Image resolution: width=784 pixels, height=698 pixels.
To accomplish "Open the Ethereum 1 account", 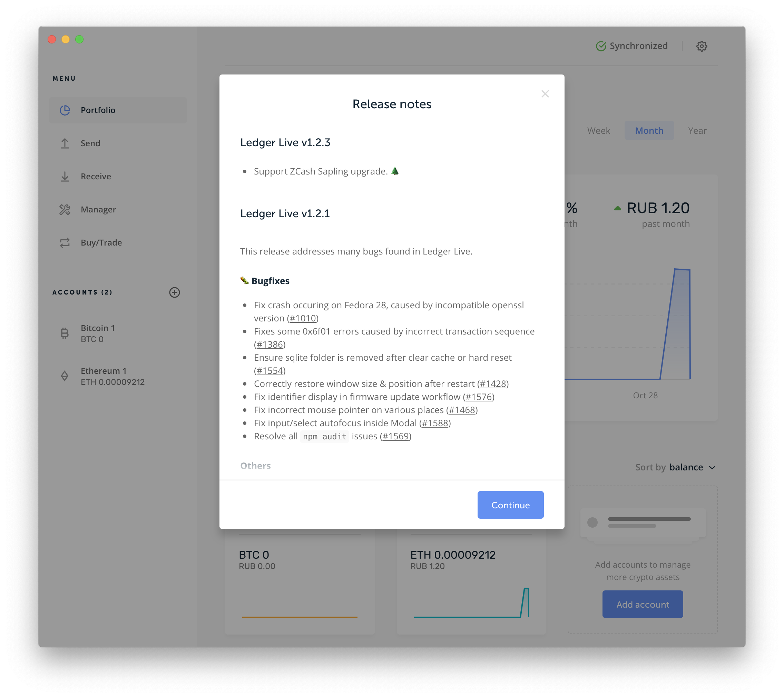I will 118,376.
